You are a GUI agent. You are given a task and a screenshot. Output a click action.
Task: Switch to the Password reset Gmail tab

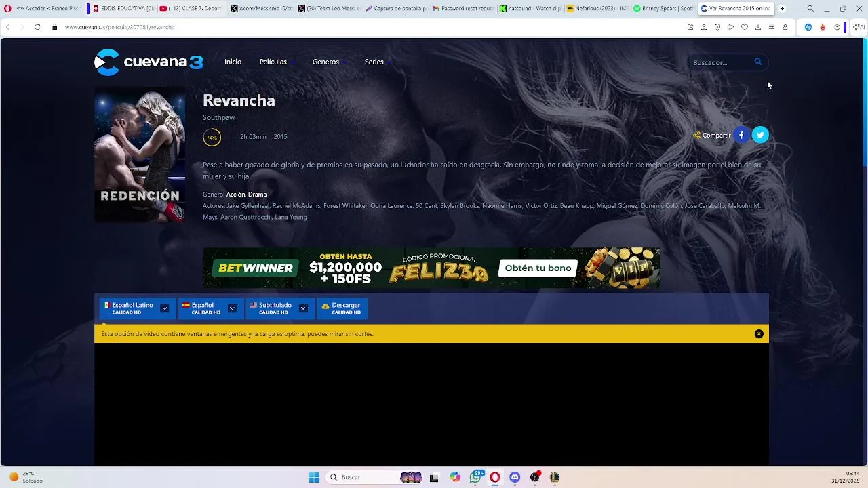pos(462,9)
